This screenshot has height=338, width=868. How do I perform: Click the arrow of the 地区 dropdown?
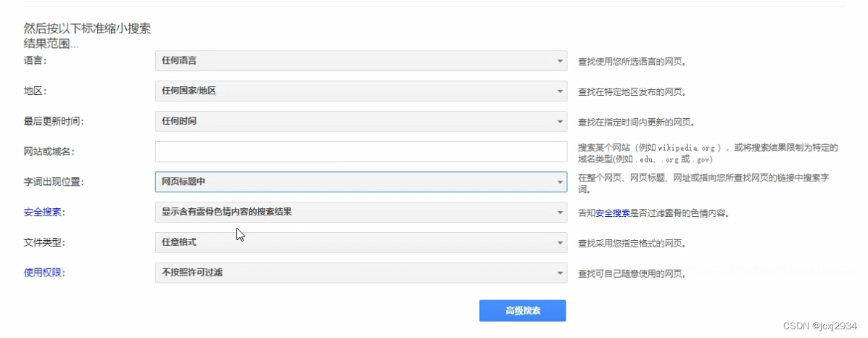[559, 91]
